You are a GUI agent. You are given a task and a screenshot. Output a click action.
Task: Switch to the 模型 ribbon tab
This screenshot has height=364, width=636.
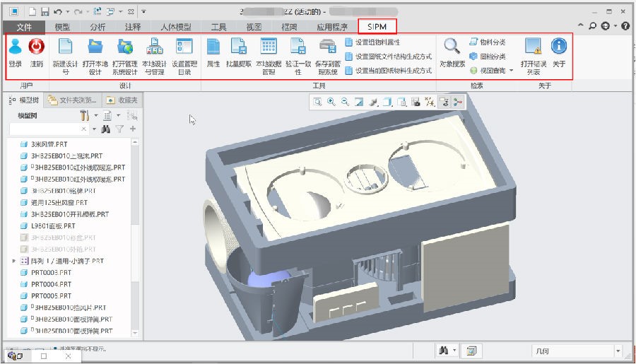[x=62, y=27]
